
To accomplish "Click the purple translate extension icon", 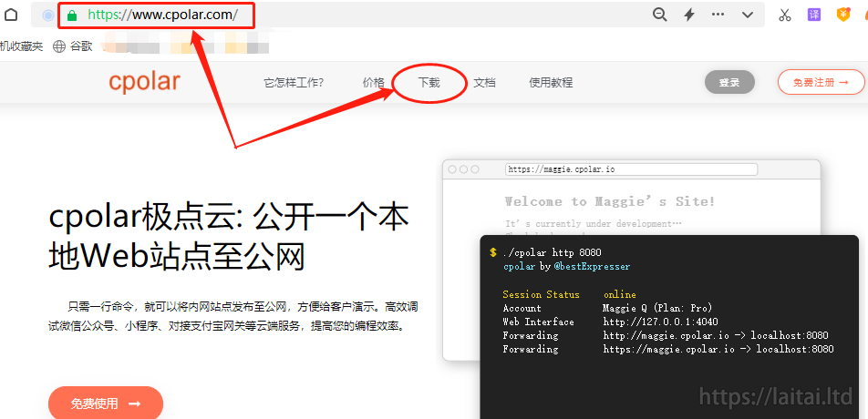I will tap(814, 15).
